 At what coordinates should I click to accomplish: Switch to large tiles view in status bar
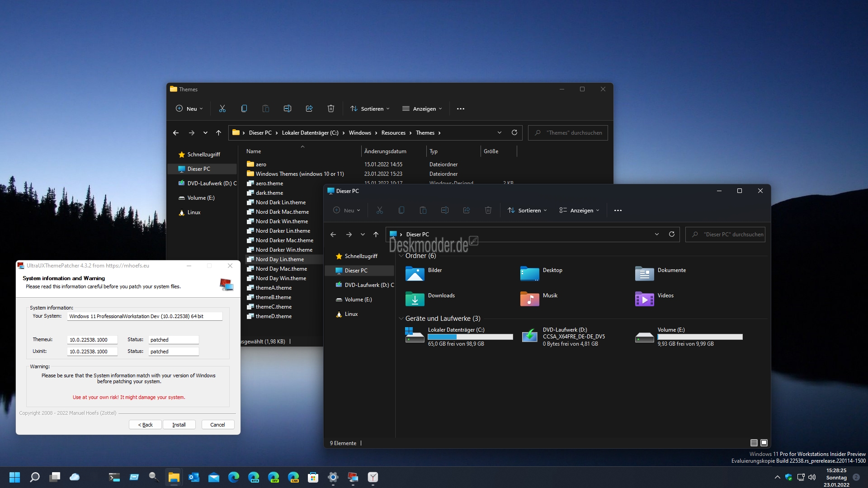[764, 443]
